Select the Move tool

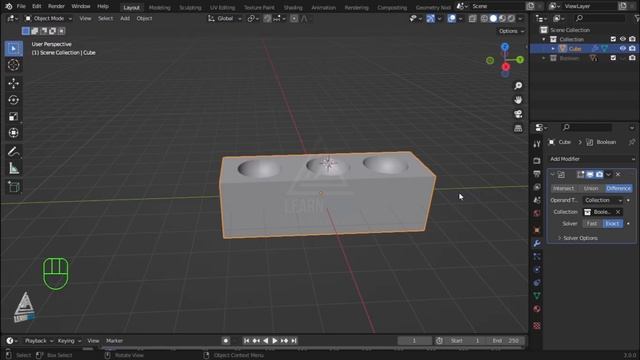(x=13, y=83)
